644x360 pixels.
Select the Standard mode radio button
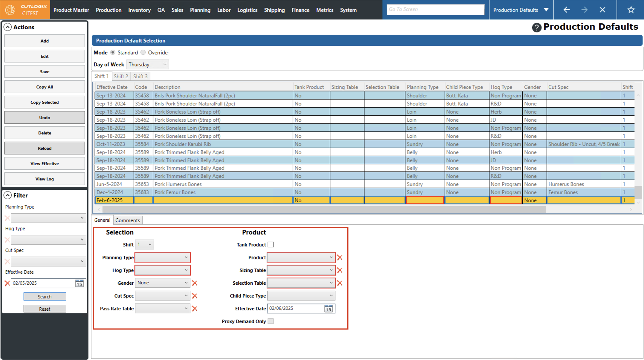tap(113, 52)
